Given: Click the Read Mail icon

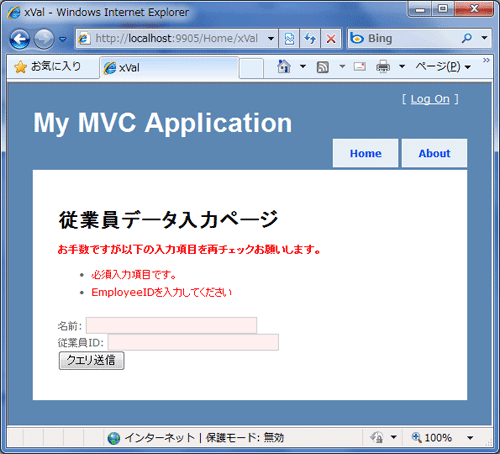Looking at the screenshot, I should click(360, 67).
